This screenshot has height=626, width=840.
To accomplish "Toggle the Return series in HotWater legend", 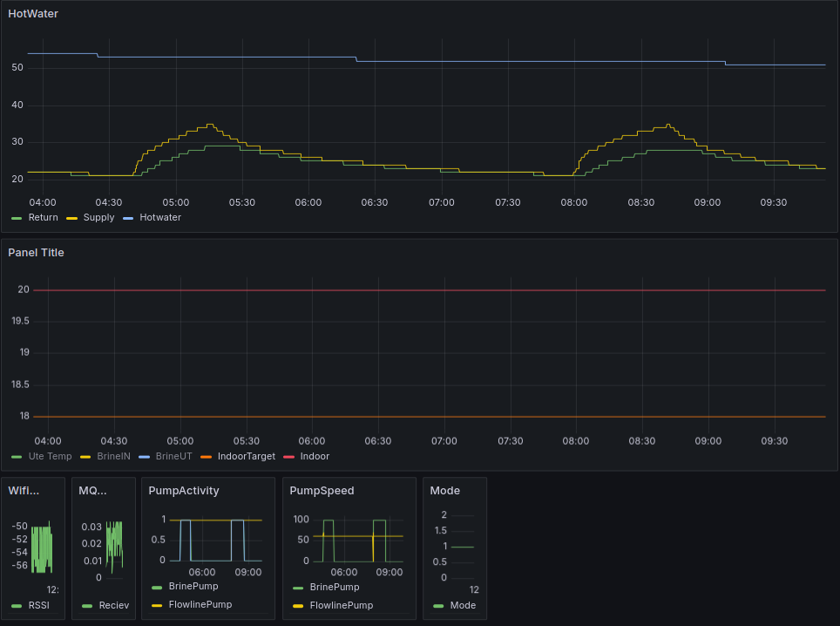I will point(43,218).
